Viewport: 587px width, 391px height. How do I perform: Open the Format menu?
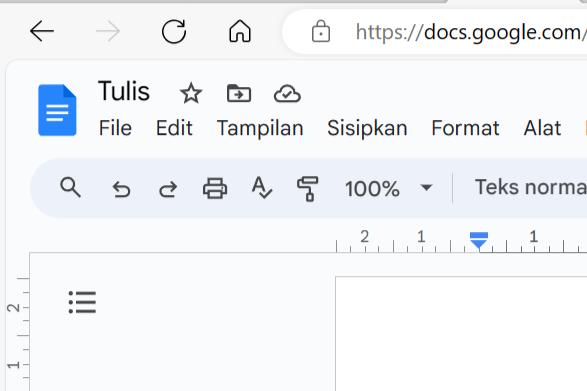465,128
